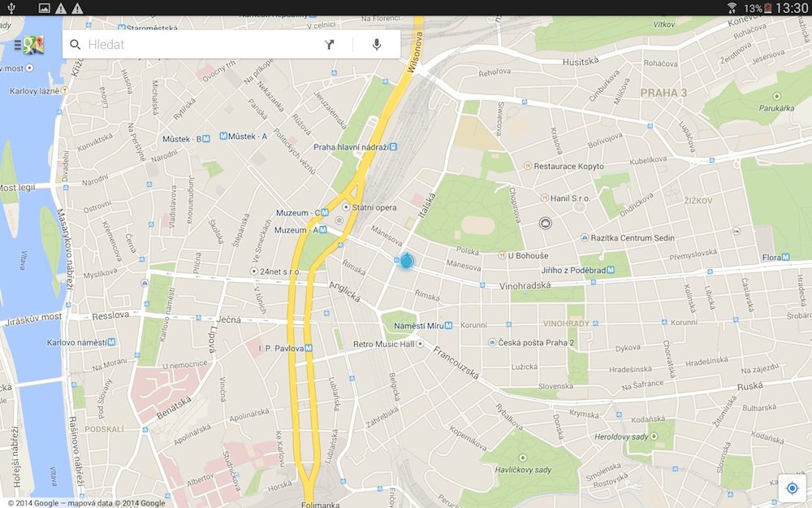Center map on my location
This screenshot has height=508, width=812.
click(792, 488)
